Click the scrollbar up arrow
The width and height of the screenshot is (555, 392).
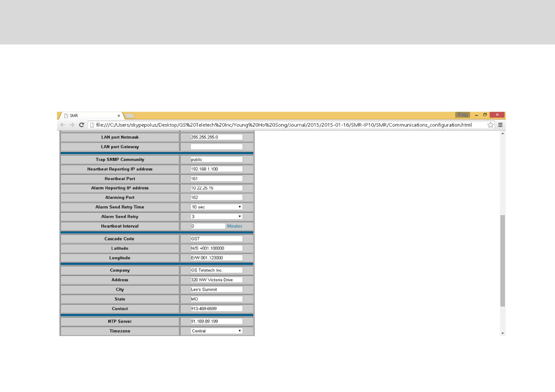(503, 133)
